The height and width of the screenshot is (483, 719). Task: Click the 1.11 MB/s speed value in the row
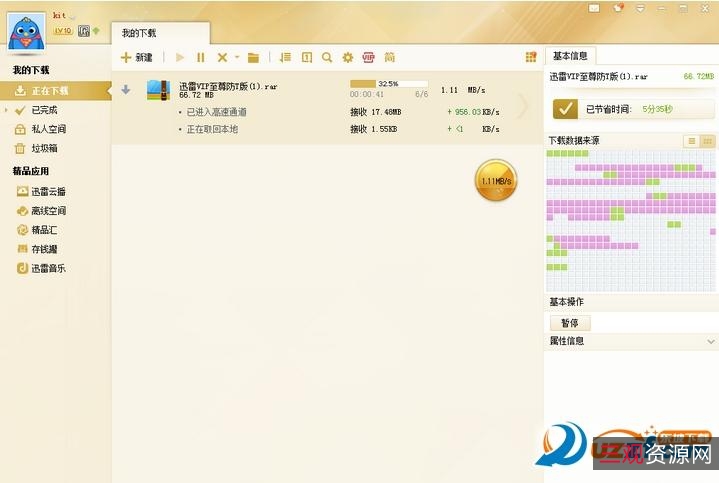point(463,90)
